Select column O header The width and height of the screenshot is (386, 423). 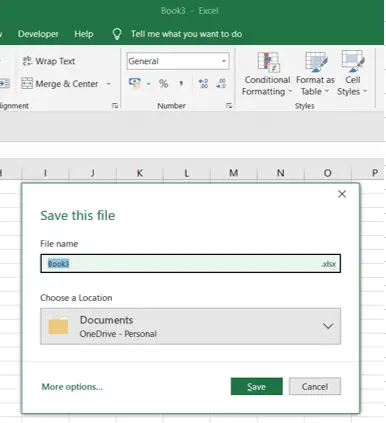pos(328,173)
